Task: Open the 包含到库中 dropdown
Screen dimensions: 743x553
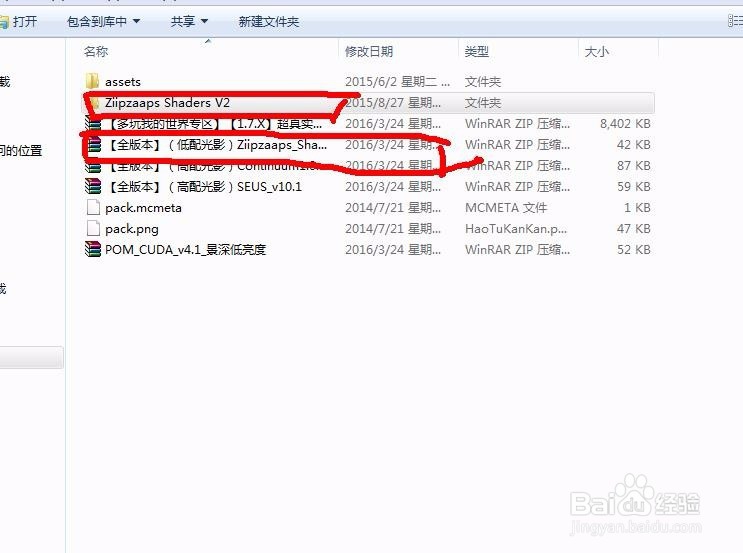Action: coord(103,21)
